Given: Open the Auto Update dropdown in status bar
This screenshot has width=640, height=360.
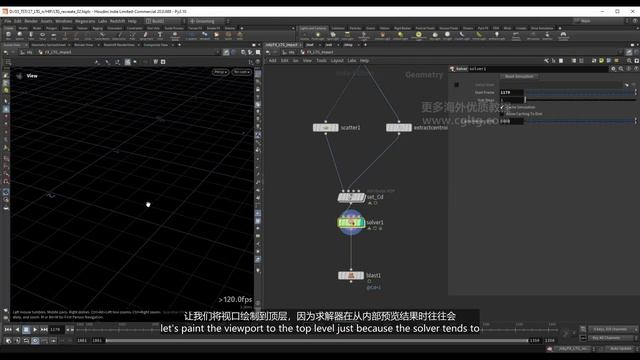Looking at the screenshot, I should coord(623,349).
